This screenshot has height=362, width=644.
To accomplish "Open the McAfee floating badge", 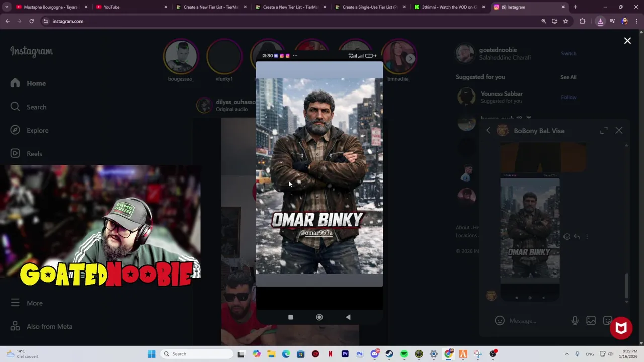I will point(621,328).
